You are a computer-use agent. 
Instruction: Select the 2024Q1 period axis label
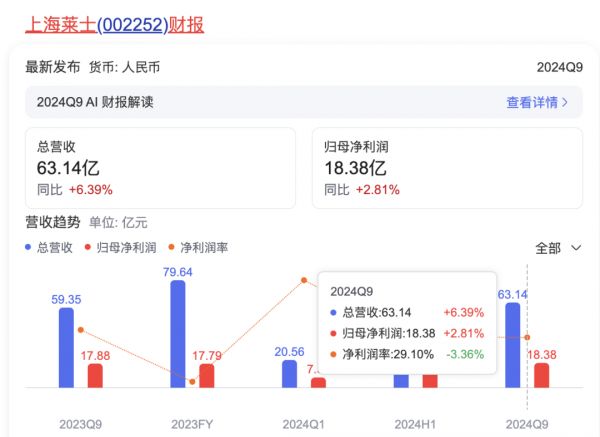point(303,424)
